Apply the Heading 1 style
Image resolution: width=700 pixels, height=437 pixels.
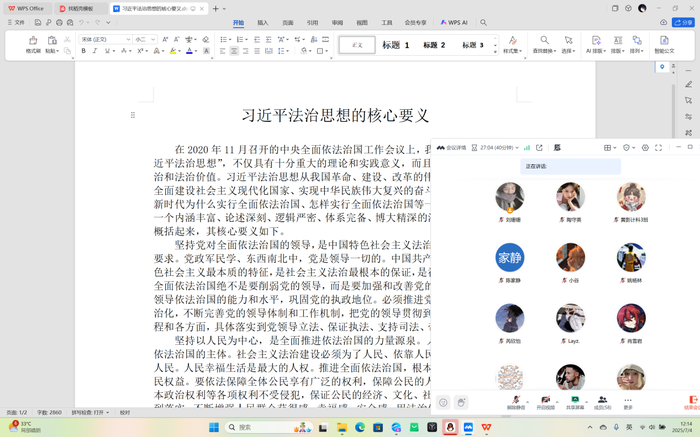[397, 45]
